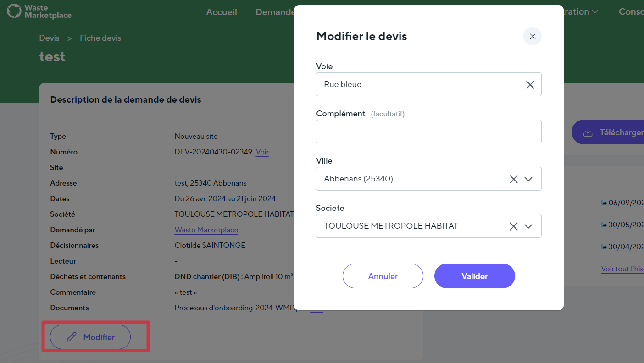Open the Voir link beside the number
Image resolution: width=644 pixels, height=363 pixels.
point(262,152)
